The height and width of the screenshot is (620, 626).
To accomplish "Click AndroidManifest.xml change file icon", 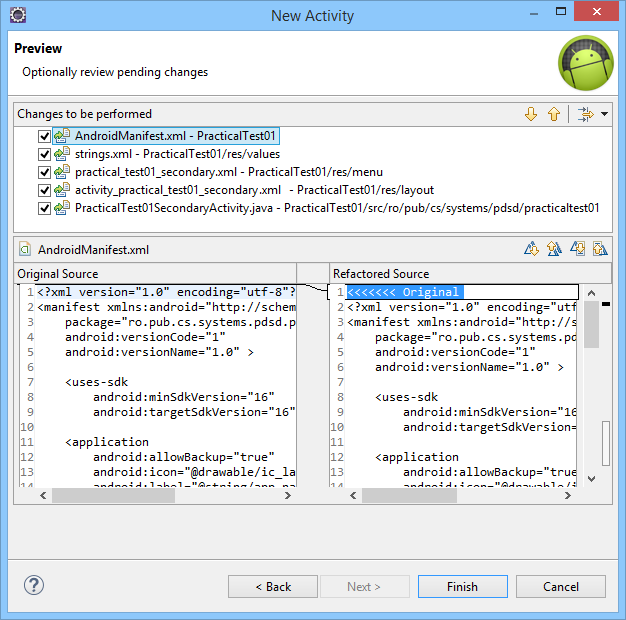I will tap(62, 136).
